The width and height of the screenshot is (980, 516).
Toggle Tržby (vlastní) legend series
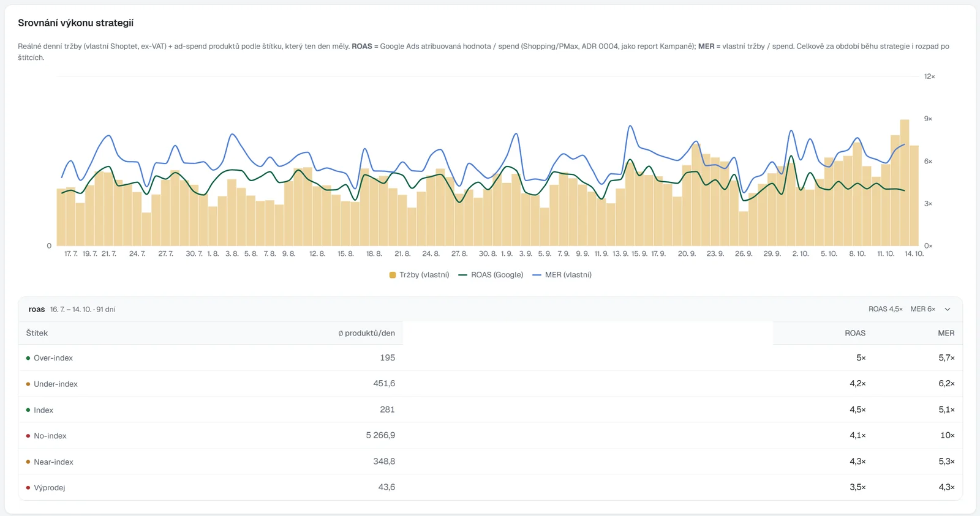pyautogui.click(x=420, y=275)
